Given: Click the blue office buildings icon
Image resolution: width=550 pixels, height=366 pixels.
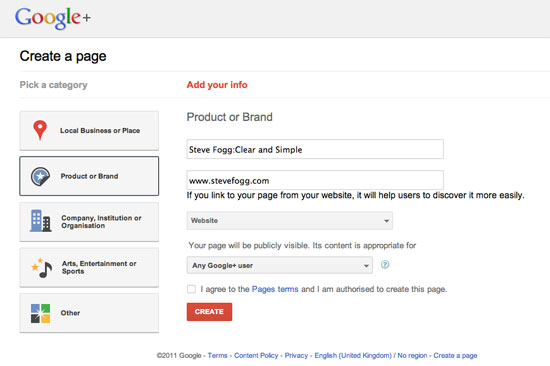Looking at the screenshot, I should tap(41, 221).
